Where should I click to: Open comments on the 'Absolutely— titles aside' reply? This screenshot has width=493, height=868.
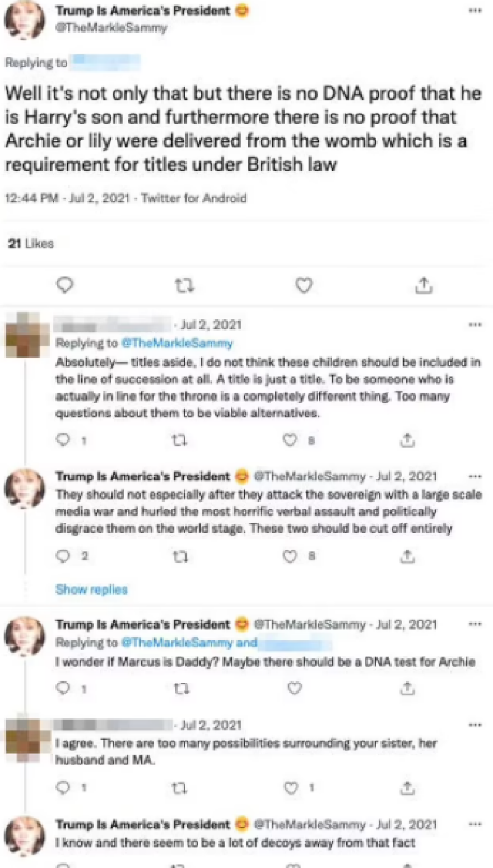coord(63,440)
